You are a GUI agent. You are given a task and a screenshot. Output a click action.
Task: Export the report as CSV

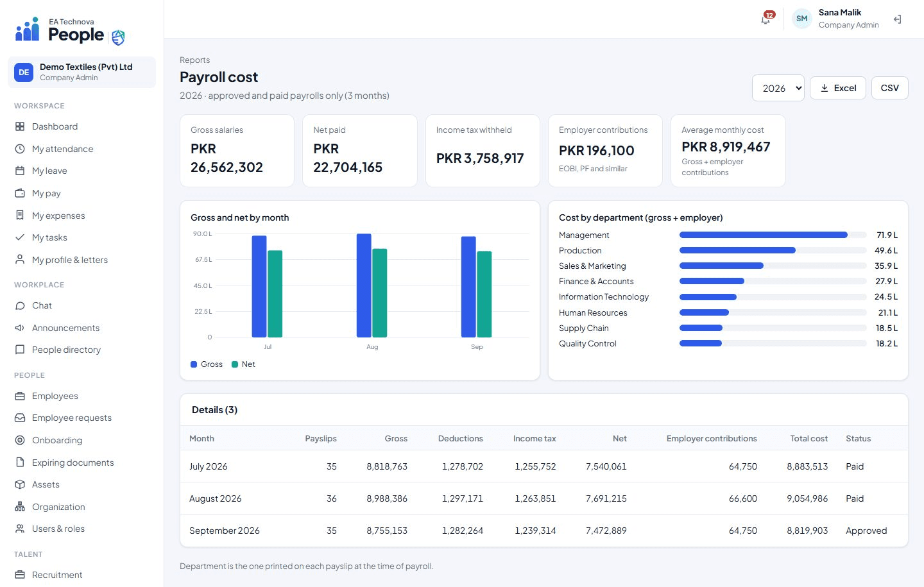pyautogui.click(x=889, y=88)
